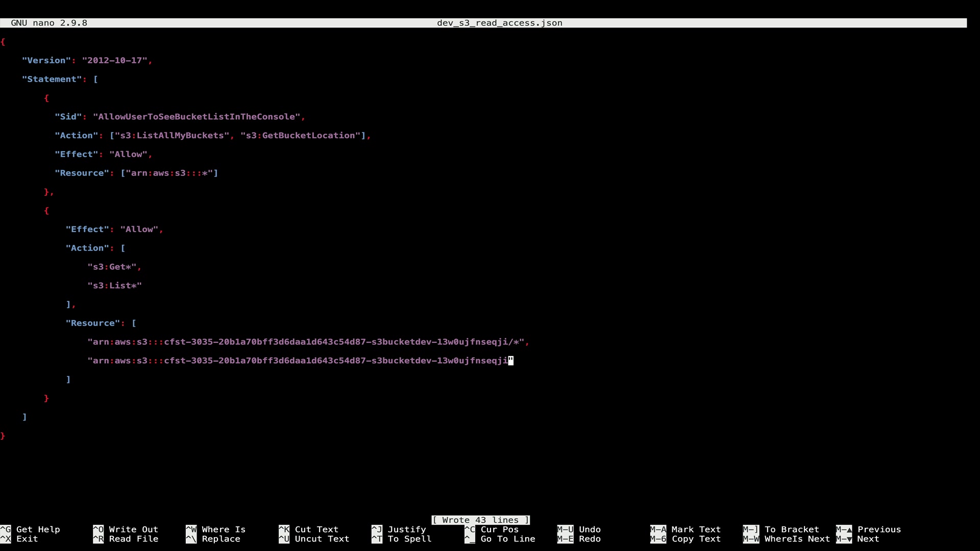
Task: Click the dev_s3_read_access.json title
Action: [499, 23]
